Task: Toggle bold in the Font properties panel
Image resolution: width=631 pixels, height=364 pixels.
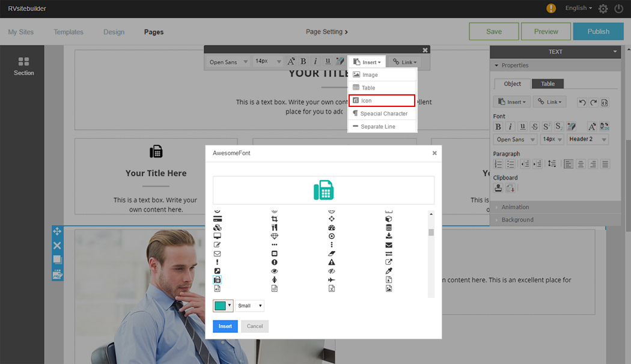Action: [x=498, y=126]
